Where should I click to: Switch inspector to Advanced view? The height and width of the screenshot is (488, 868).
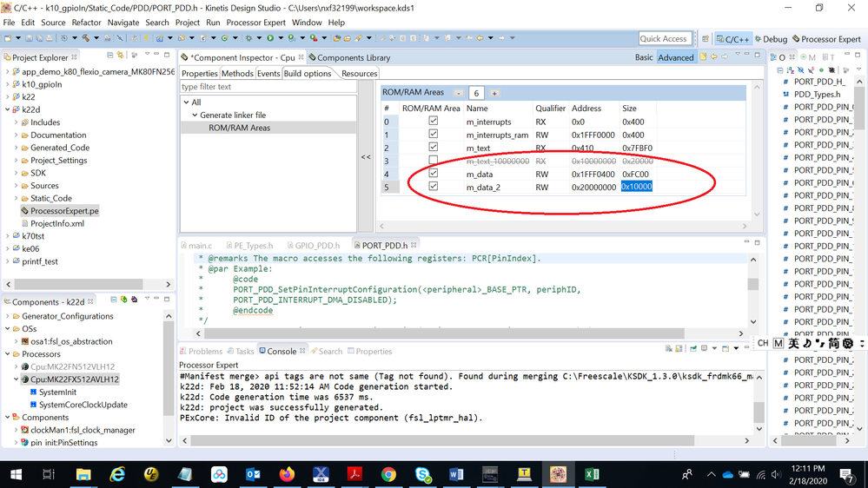click(675, 57)
